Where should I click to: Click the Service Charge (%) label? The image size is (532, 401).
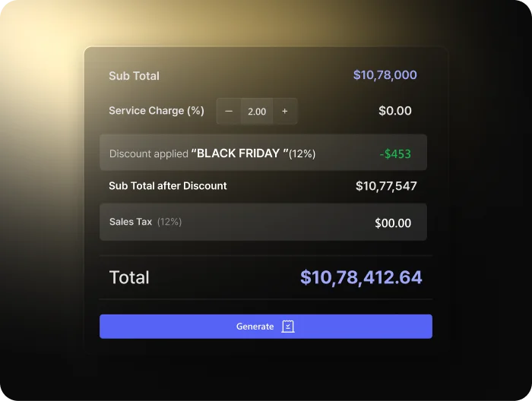[156, 111]
